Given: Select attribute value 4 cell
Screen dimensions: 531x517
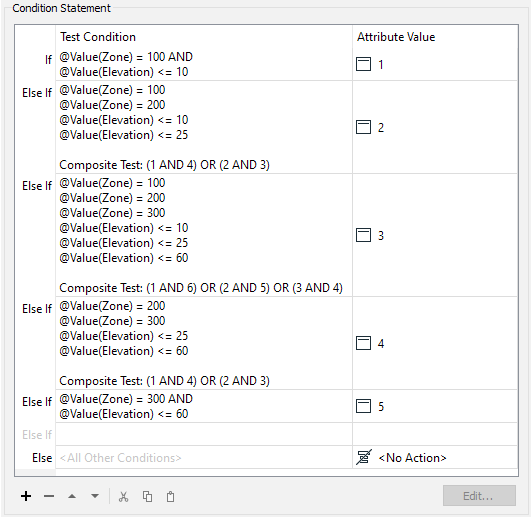Looking at the screenshot, I should 435,343.
